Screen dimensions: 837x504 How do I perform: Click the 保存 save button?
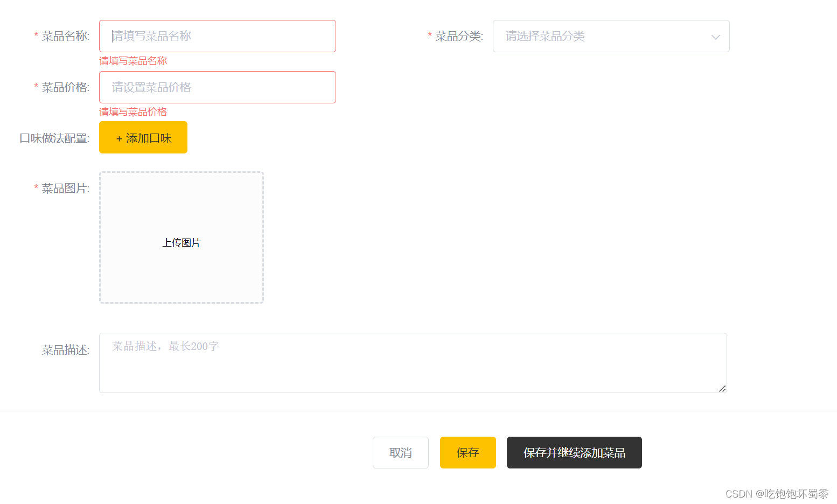click(x=468, y=452)
